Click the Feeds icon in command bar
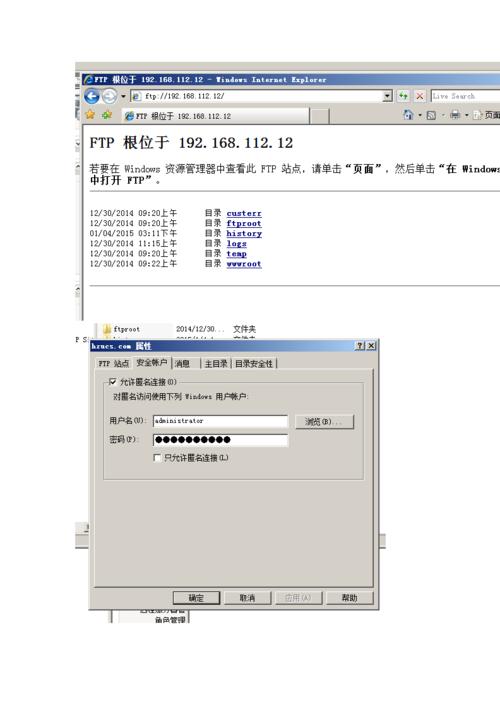The image size is (500, 707). (431, 115)
